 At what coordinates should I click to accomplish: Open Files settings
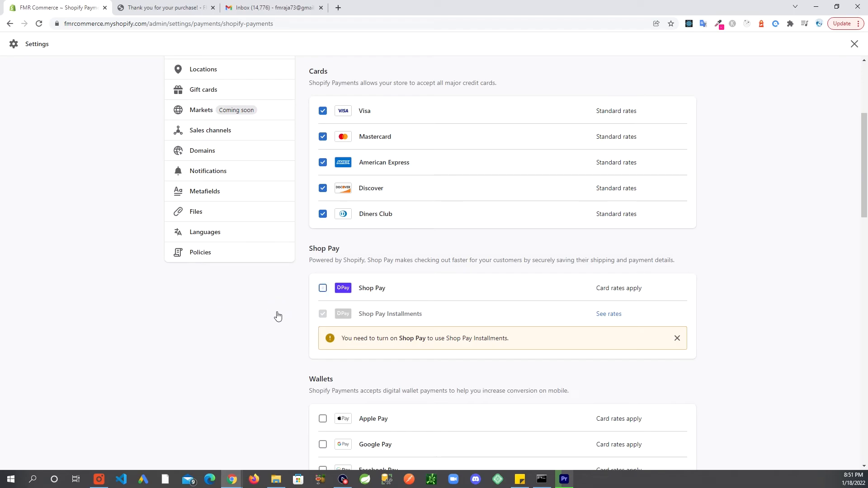pyautogui.click(x=230, y=211)
